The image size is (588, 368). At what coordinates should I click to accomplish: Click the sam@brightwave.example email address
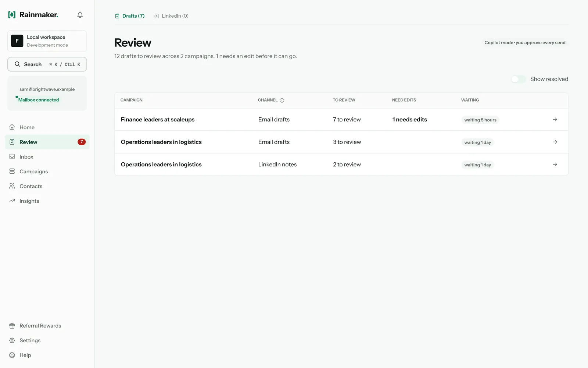pos(47,89)
